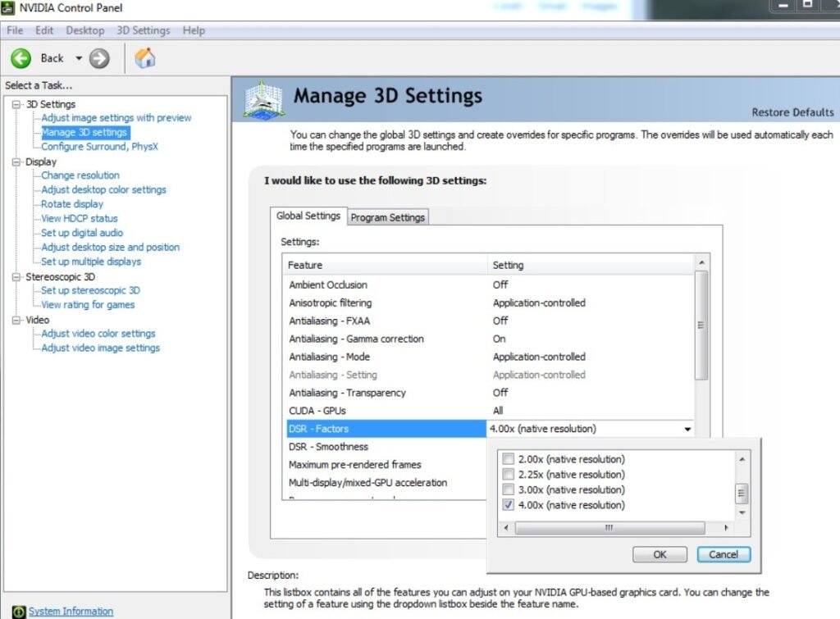
Task: Select Antialiasing - Transparency feature row
Action: coord(491,393)
